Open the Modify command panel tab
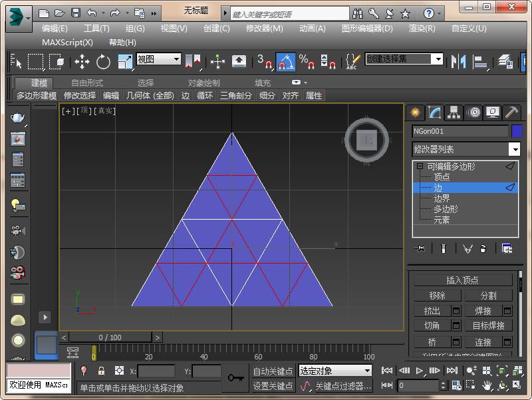The height and width of the screenshot is (400, 532). coord(434,112)
